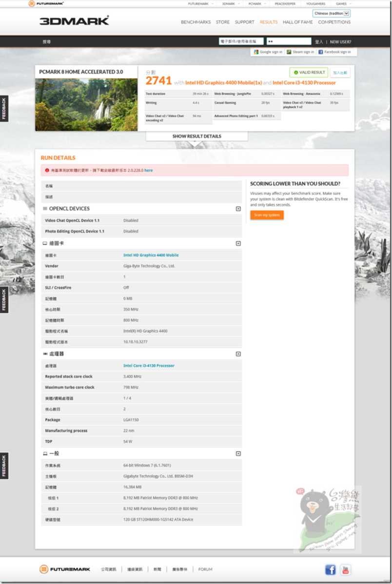Click the red warning icon in the update notice
Screen dimensions: 392x584
(x=47, y=170)
